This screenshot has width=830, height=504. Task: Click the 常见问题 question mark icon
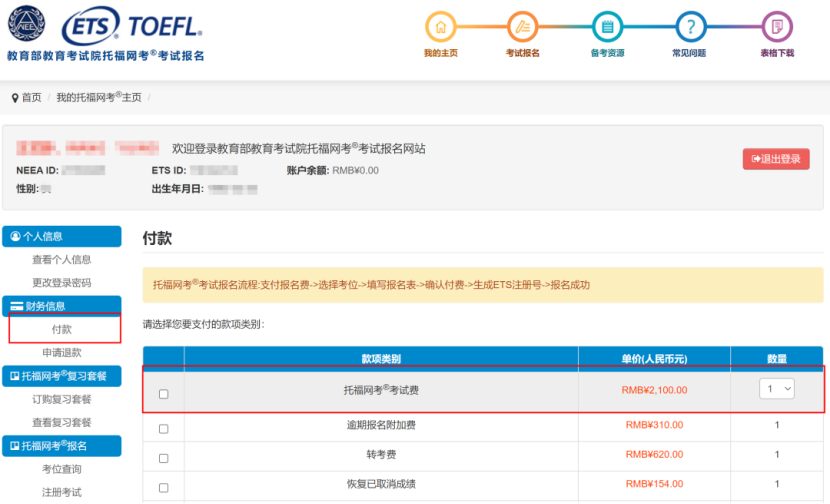pyautogui.click(x=690, y=26)
